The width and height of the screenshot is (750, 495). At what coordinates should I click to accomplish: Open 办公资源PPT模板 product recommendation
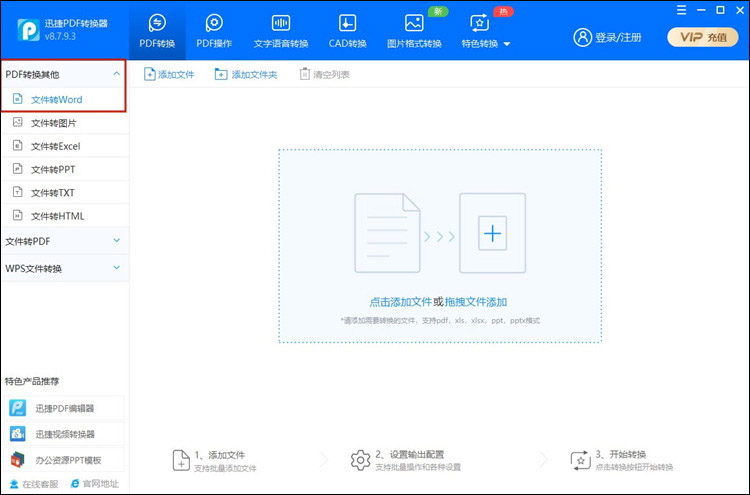(66, 460)
